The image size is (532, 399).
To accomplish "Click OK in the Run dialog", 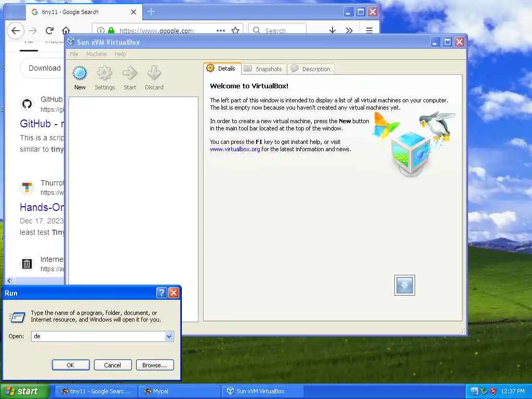I will (71, 365).
